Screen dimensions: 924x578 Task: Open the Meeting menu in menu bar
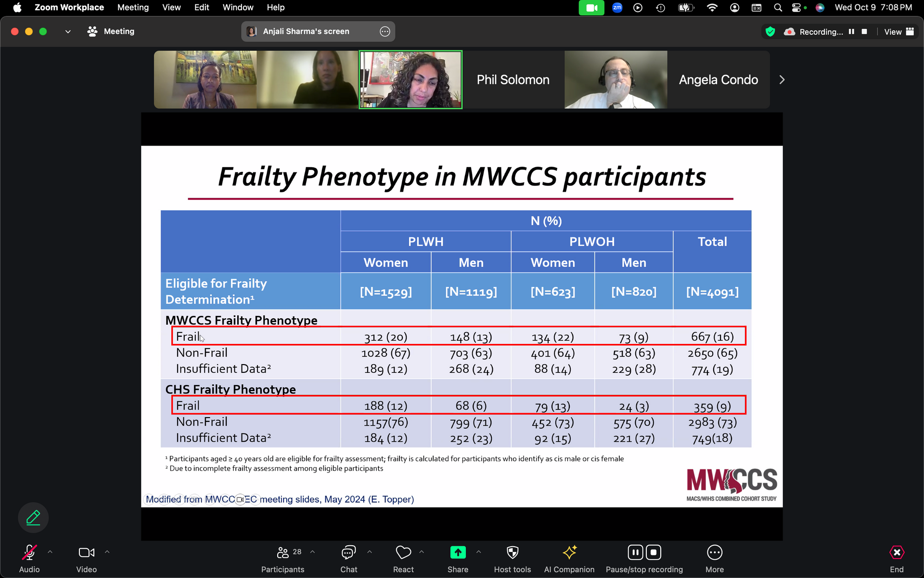[x=133, y=7]
